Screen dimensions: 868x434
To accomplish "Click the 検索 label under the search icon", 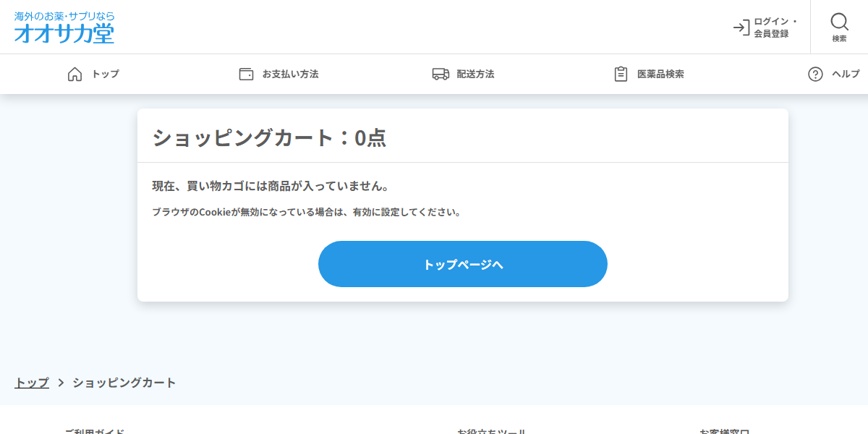I will click(839, 38).
